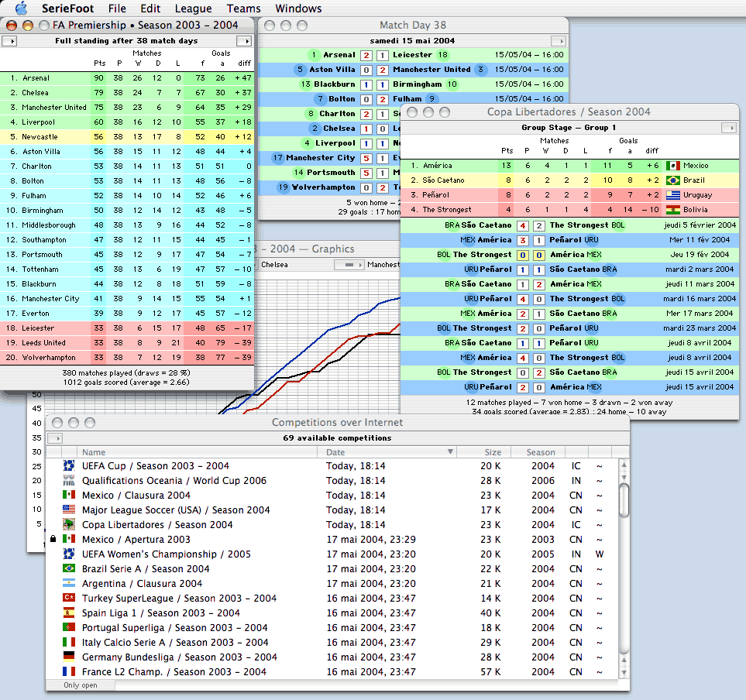This screenshot has height=700, width=746.
Task: Click the FIFA logo for Qualifications Oceania
Action: click(x=69, y=480)
